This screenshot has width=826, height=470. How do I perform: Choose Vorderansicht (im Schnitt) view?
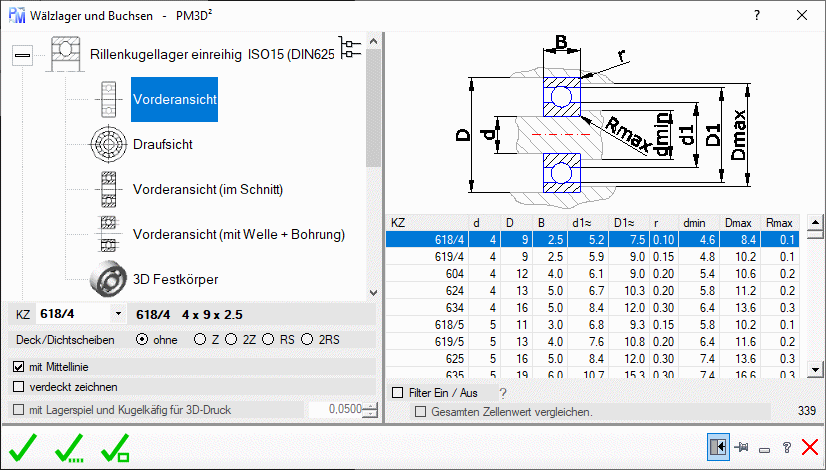click(x=208, y=189)
